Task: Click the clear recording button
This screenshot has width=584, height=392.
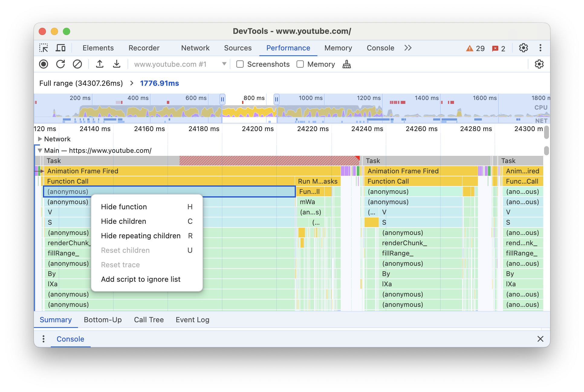Action: (x=77, y=64)
